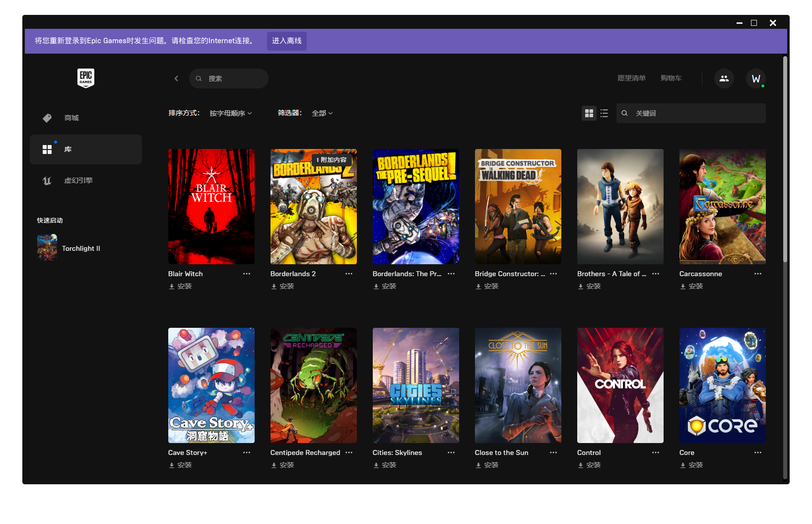Open options menu for Carcassonne

click(758, 274)
